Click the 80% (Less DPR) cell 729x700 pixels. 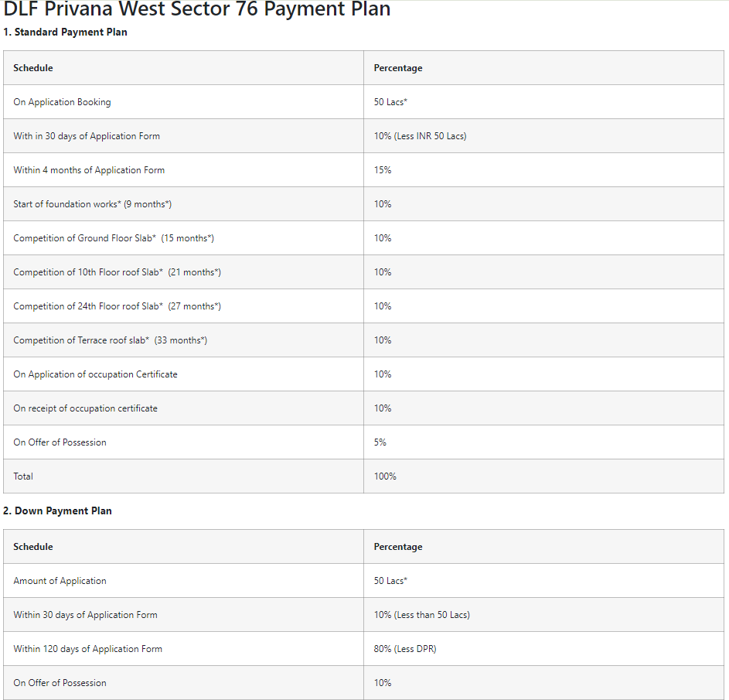coord(543,648)
